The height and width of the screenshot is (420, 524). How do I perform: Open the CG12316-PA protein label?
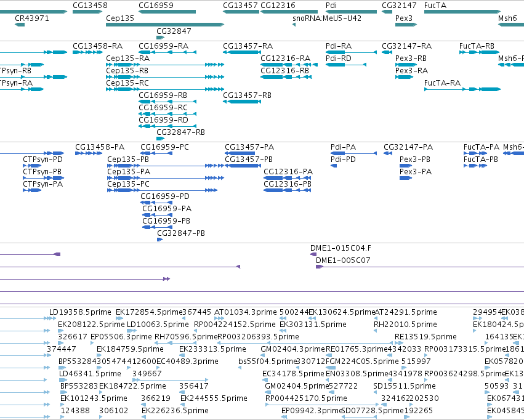click(x=288, y=172)
